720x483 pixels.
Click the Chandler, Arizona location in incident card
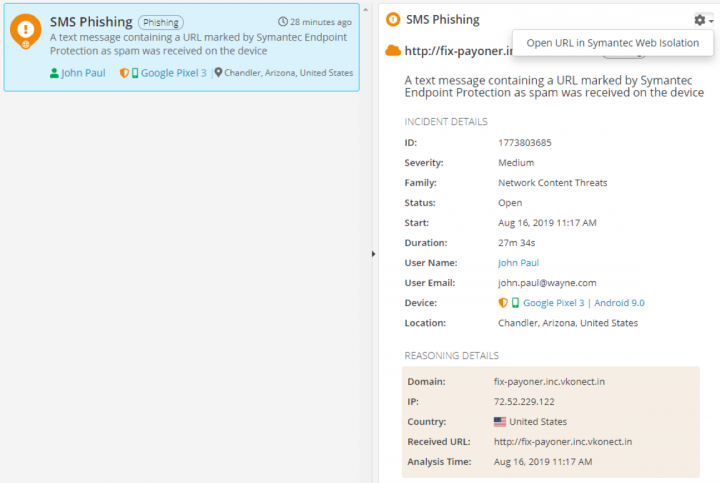288,73
